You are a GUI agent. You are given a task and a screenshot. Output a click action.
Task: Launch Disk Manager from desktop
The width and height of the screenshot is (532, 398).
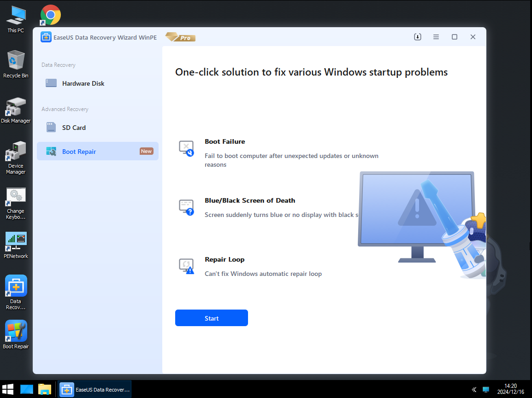click(x=16, y=110)
